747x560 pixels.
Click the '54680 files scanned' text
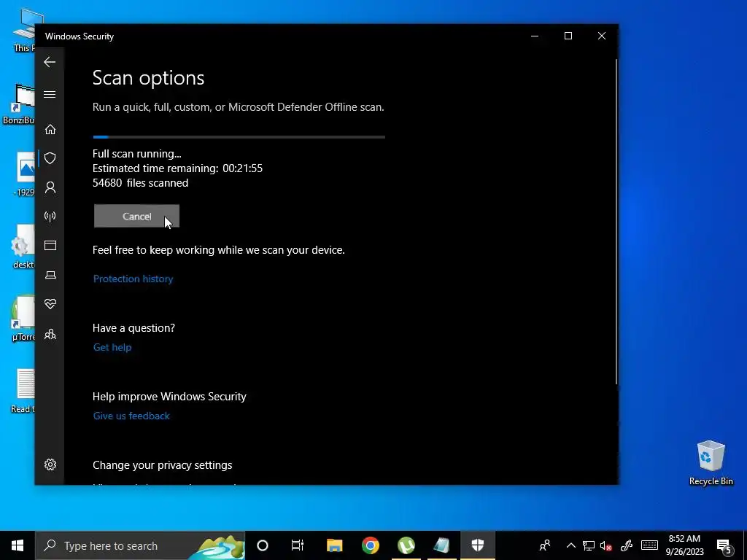click(x=140, y=183)
